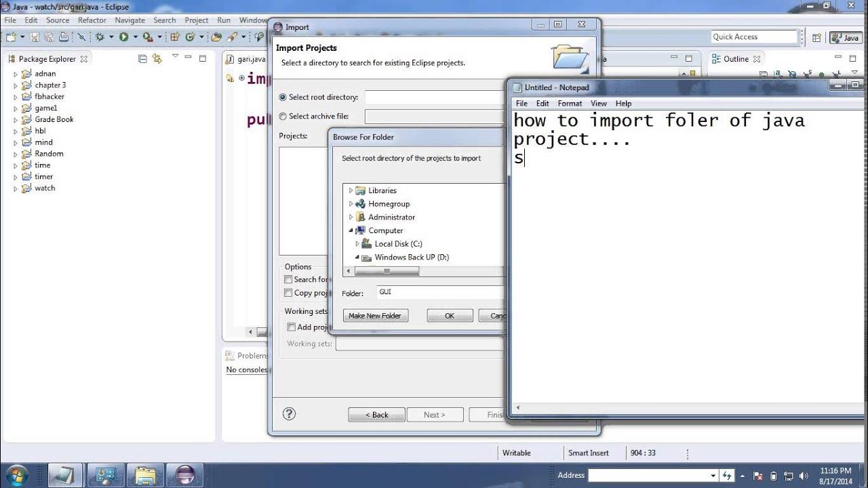The width and height of the screenshot is (868, 488).
Task: Click the Quick Access search field
Action: point(754,37)
